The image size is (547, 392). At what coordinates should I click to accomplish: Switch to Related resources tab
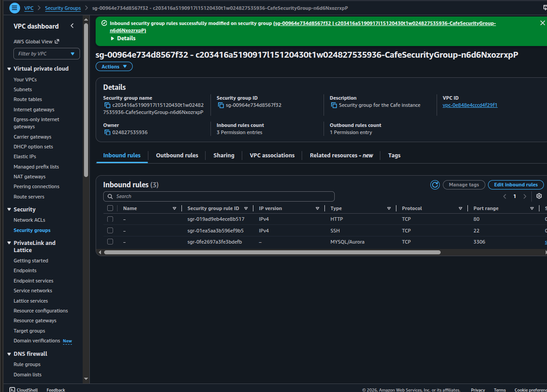[341, 156]
